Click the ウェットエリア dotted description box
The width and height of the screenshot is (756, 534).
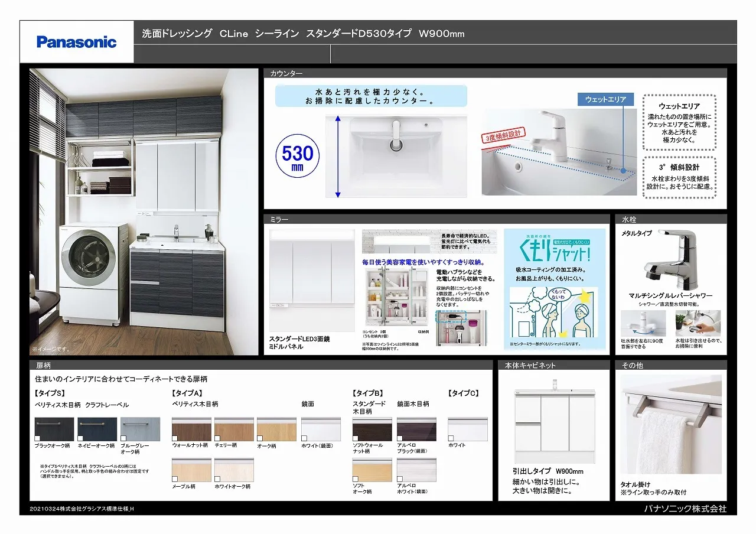[679, 122]
